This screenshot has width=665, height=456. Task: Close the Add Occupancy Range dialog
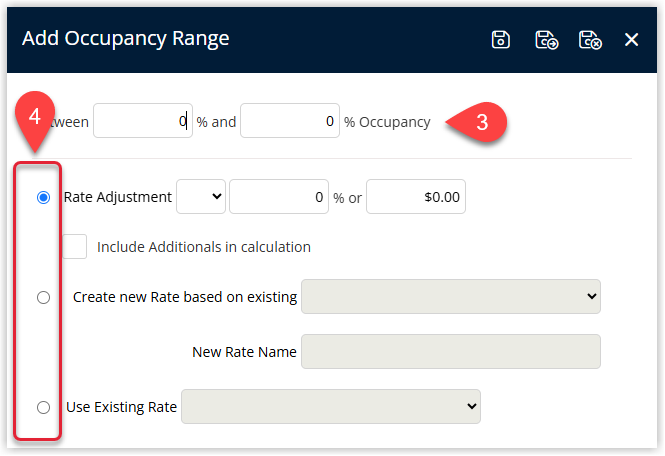click(631, 40)
